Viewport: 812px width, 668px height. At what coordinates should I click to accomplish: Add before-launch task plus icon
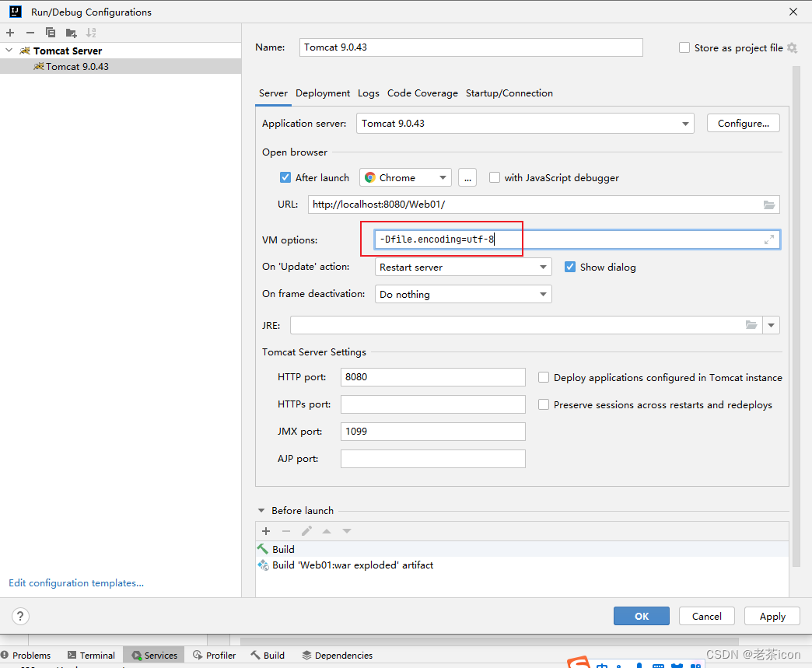(x=266, y=531)
